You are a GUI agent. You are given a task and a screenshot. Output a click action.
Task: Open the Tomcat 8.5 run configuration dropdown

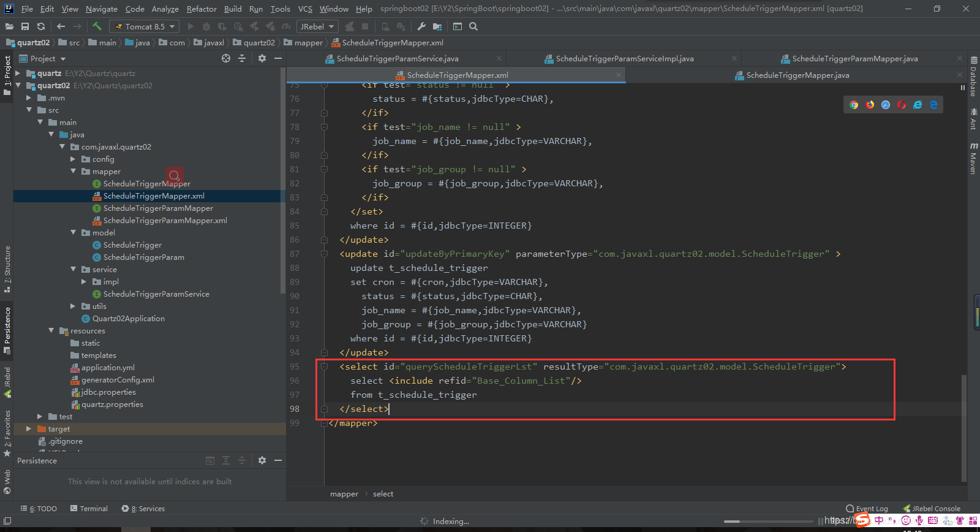[145, 26]
